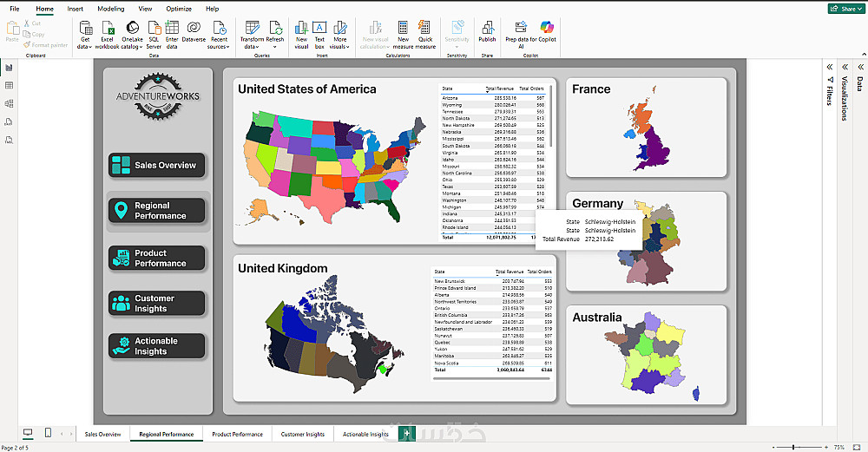Click the Paste icon
The image size is (868, 452).
click(12, 27)
